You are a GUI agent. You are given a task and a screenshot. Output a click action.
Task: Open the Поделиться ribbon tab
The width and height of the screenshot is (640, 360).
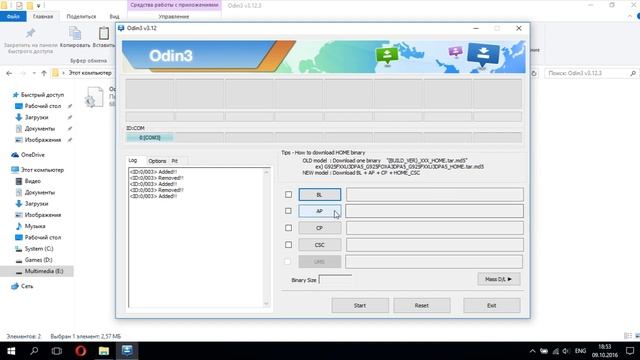(81, 16)
